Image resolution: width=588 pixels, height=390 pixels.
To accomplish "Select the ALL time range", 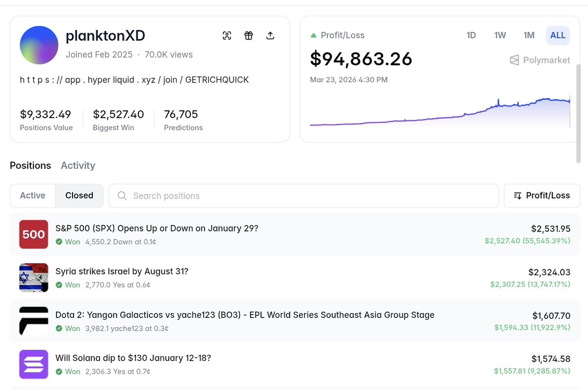I will 558,35.
